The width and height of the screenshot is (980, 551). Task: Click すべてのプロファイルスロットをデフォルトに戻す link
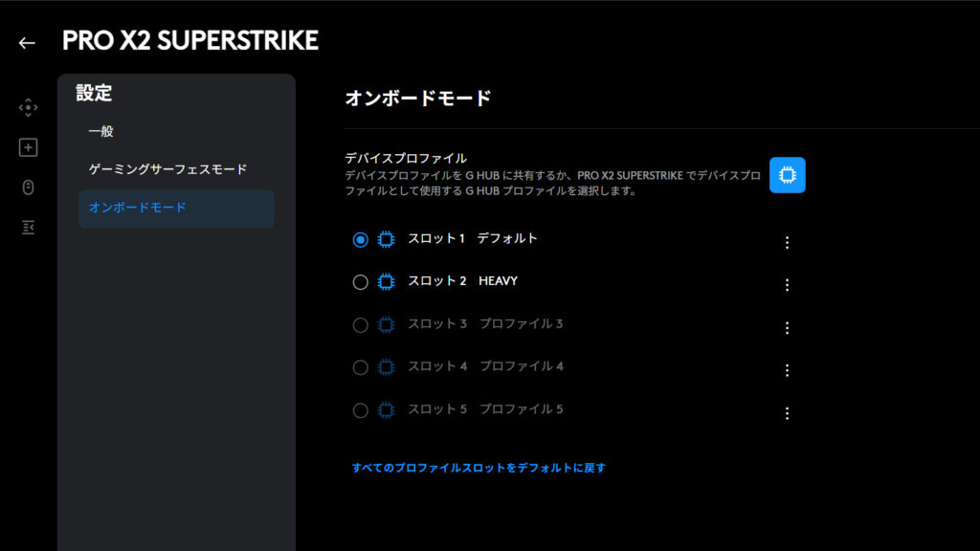coord(479,468)
